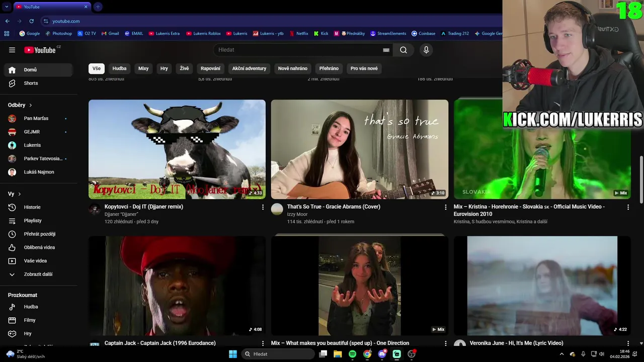Open Spotify from the taskbar
The image size is (644, 362).
pos(352,354)
